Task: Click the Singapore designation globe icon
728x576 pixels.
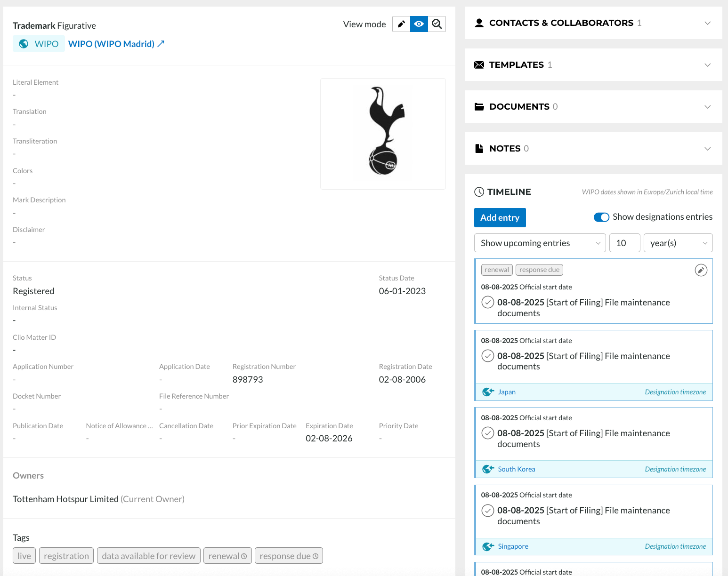Action: [488, 546]
